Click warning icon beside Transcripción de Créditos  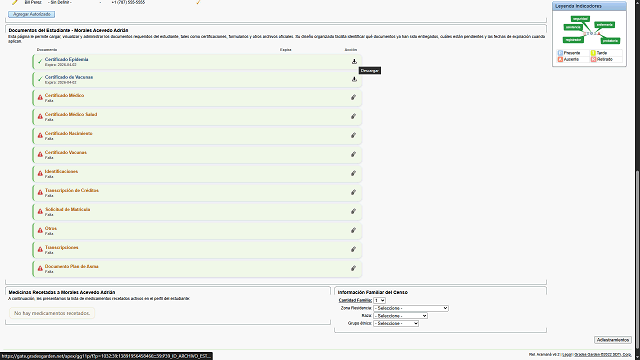pyautogui.click(x=40, y=192)
